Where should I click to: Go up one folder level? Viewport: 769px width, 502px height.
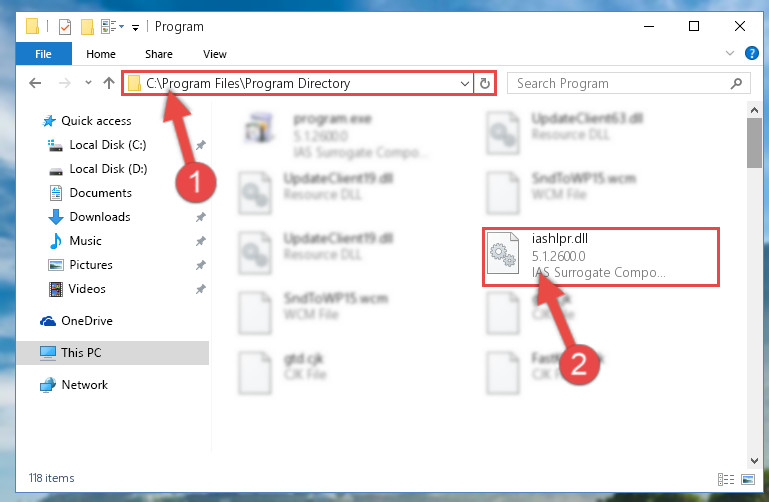point(109,83)
